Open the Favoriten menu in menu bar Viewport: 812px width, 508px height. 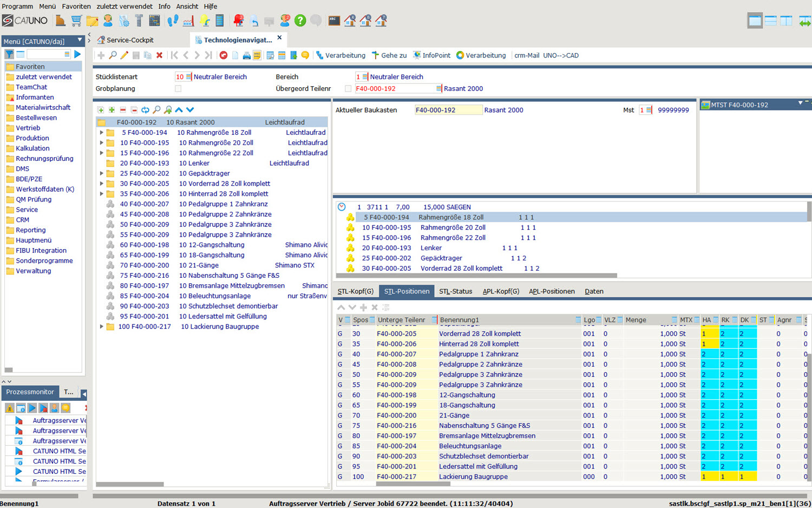click(x=76, y=6)
